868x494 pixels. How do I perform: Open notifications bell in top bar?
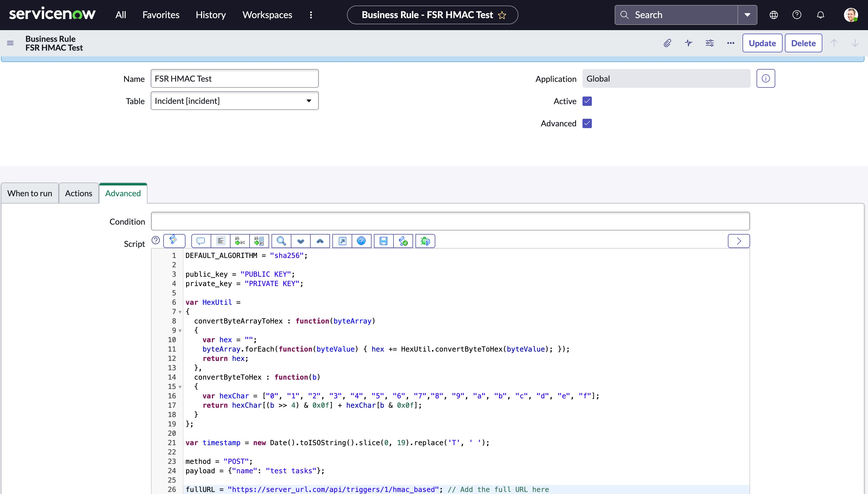821,15
